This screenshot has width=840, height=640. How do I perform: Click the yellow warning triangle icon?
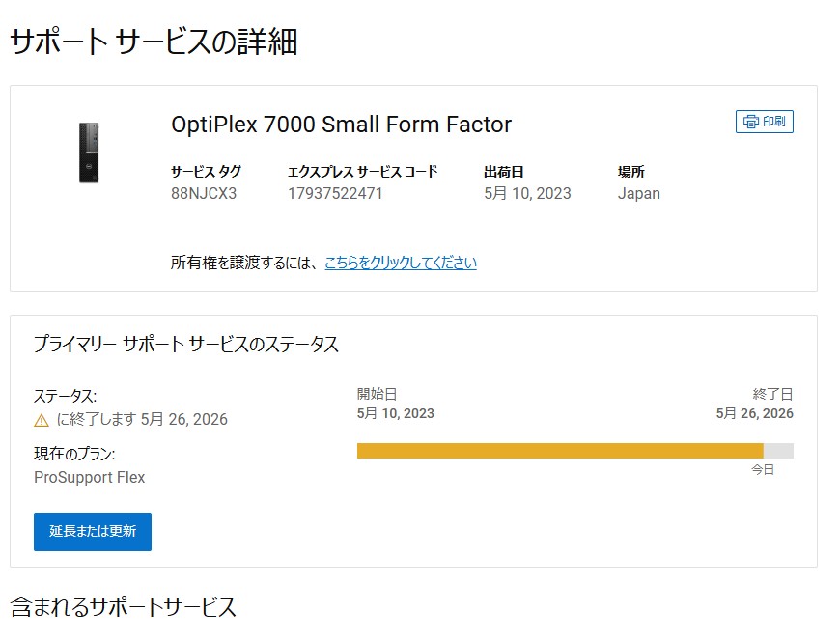42,420
